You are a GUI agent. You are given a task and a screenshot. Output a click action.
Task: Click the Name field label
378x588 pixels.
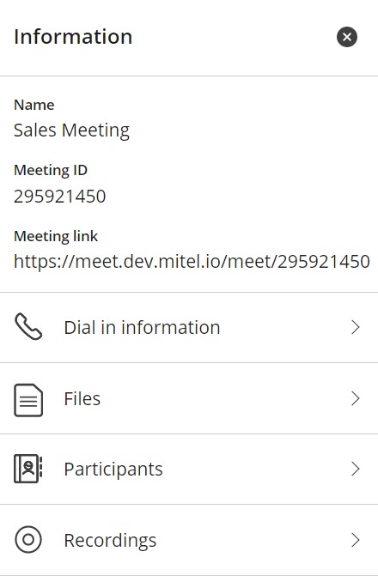click(x=34, y=105)
